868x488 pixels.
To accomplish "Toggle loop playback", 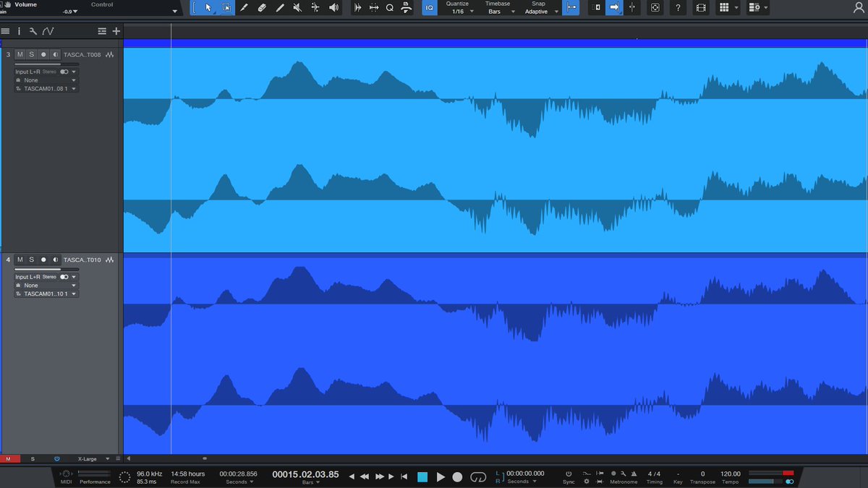I will click(477, 476).
